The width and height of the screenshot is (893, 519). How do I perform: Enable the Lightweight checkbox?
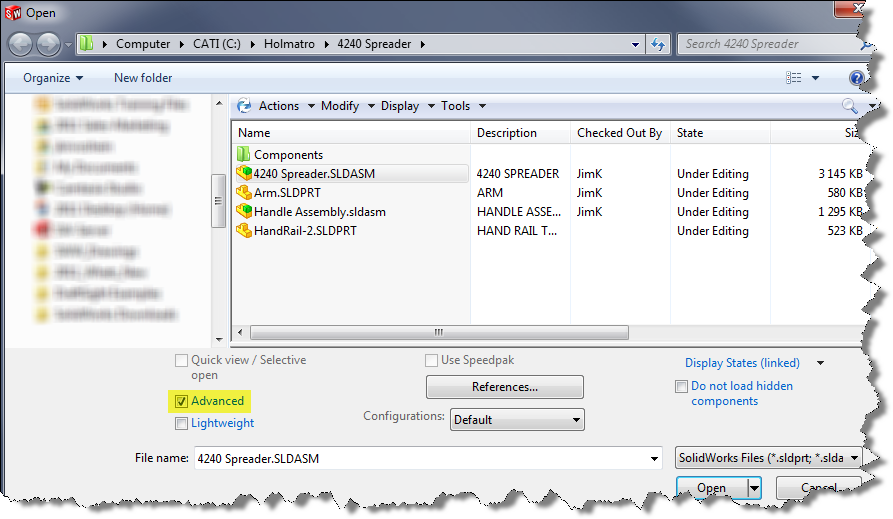[x=181, y=423]
